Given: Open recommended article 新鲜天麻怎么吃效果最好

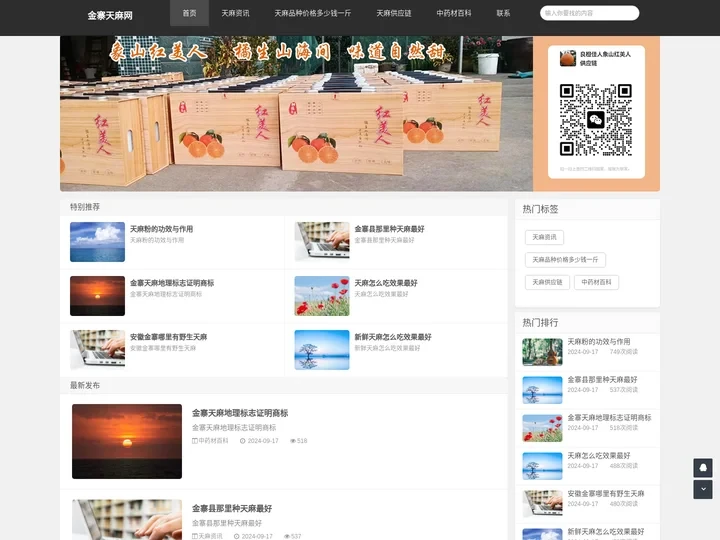Looking at the screenshot, I should point(393,337).
